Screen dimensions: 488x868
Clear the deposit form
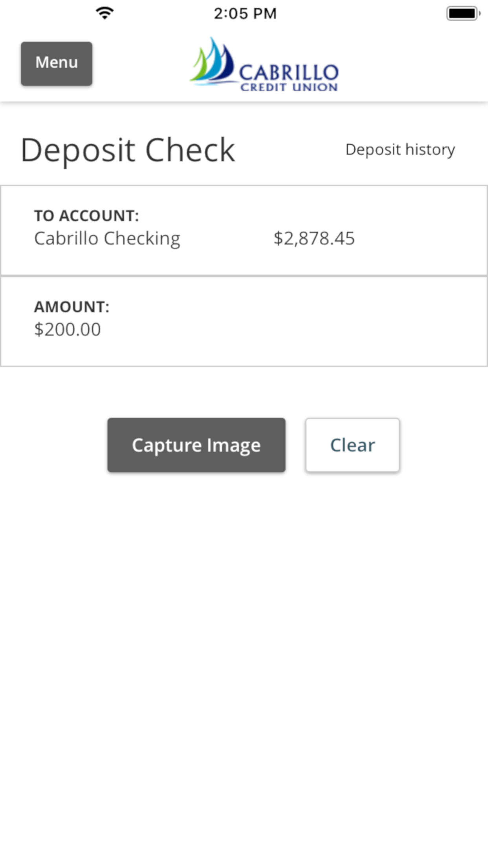[x=352, y=445]
